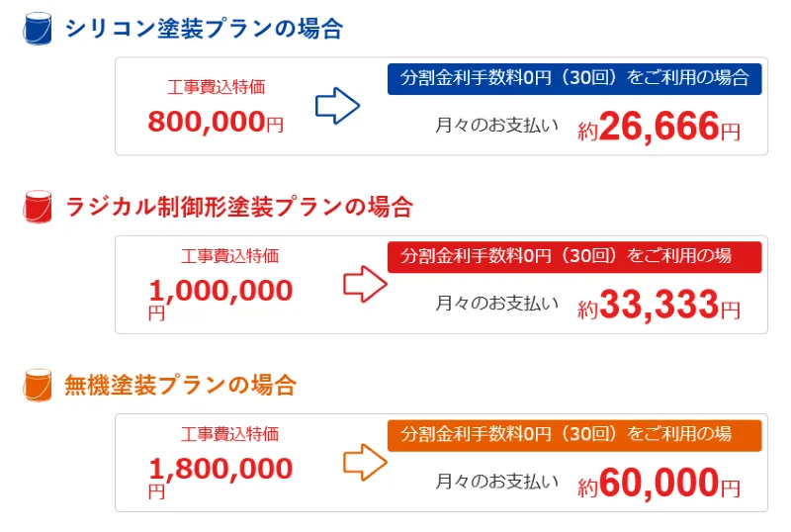
Task: Click the blue outlined right arrow
Action: tap(337, 107)
